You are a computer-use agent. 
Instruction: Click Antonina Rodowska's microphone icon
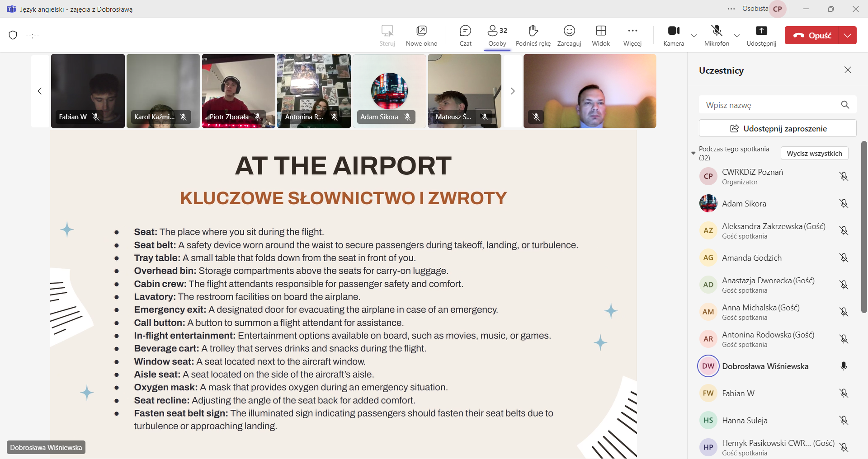[x=844, y=339]
